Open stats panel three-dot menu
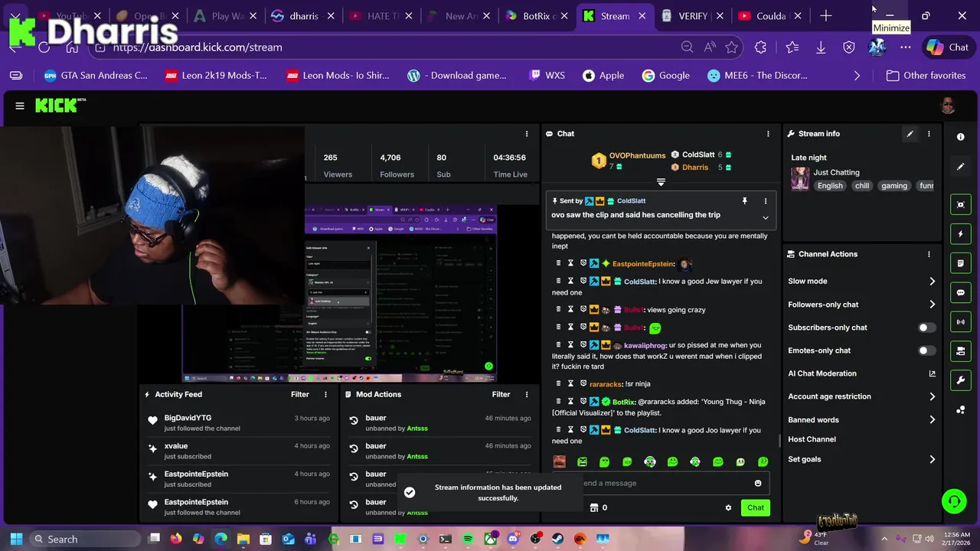The width and height of the screenshot is (980, 551). (526, 134)
